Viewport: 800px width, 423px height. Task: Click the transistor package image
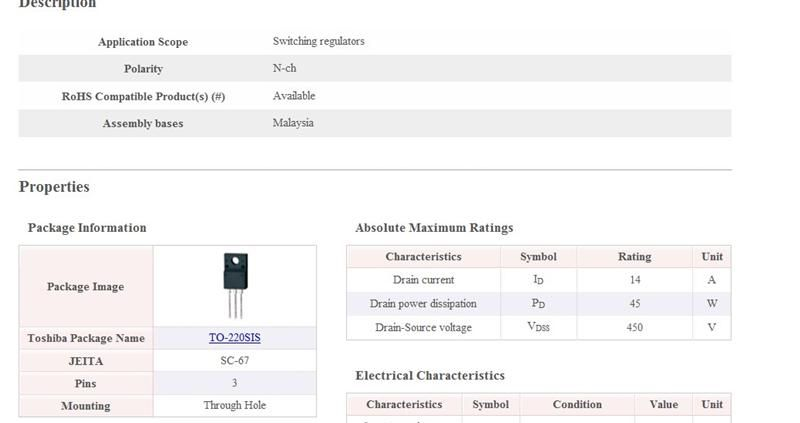(235, 285)
